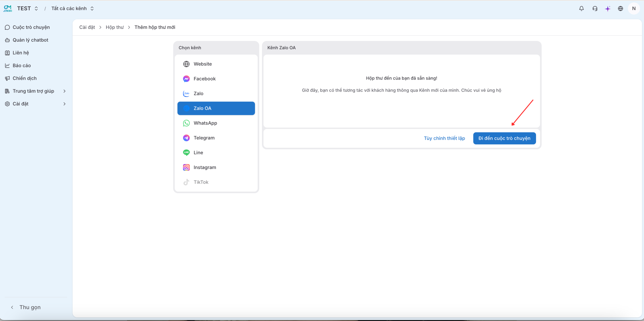The width and height of the screenshot is (644, 321).
Task: Click the Đi đến cuộc trò chuyện button
Action: coord(504,138)
